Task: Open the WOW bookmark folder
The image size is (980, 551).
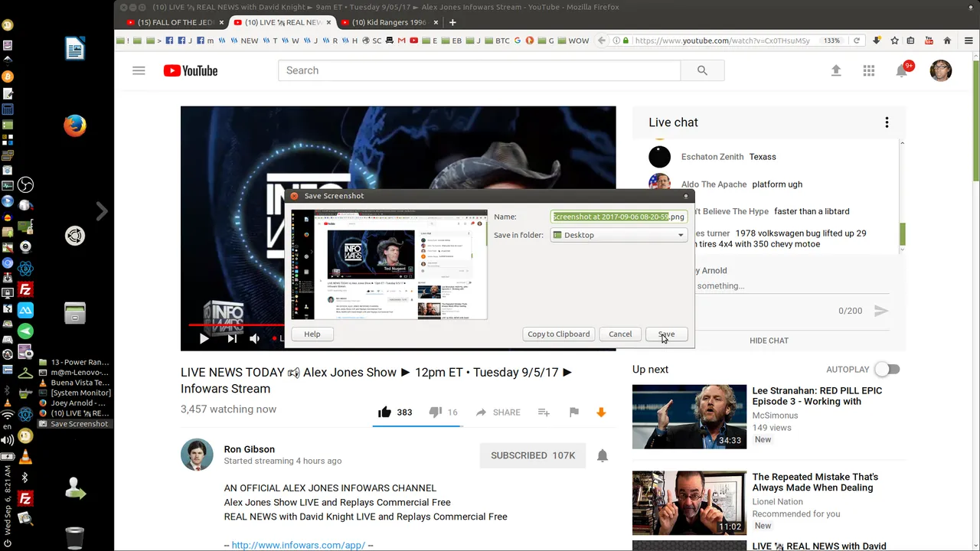Action: click(573, 41)
